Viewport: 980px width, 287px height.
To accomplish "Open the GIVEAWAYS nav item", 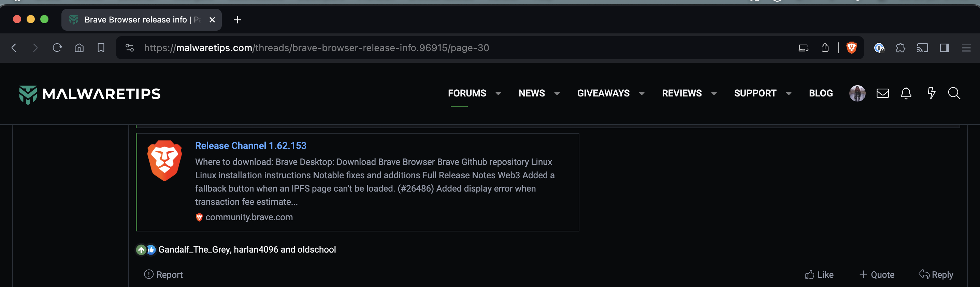I will pos(603,93).
